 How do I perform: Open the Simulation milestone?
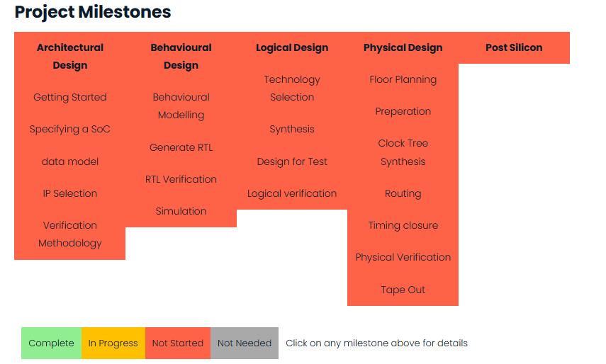click(x=181, y=211)
